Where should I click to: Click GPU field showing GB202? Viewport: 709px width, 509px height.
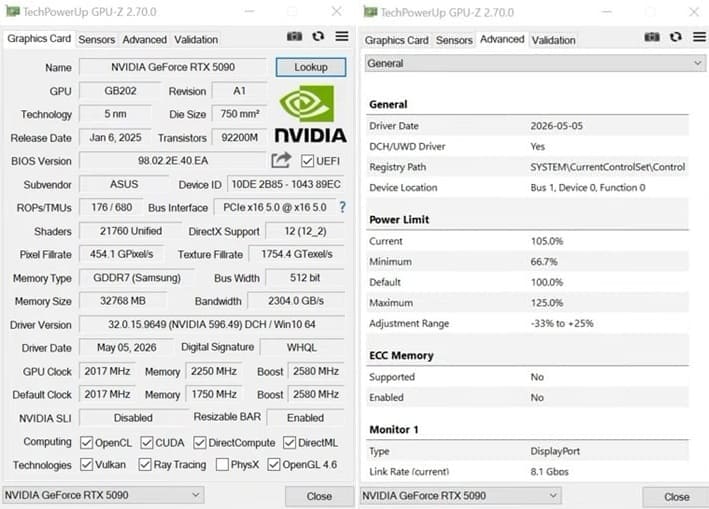pyautogui.click(x=120, y=91)
